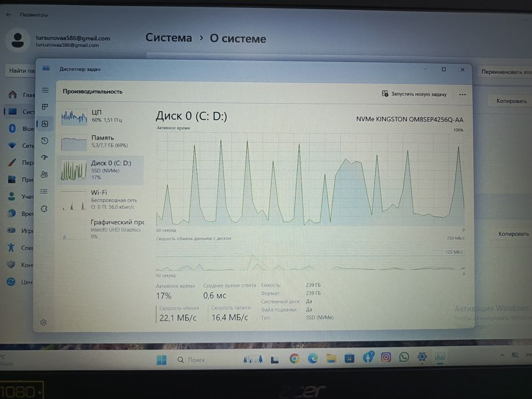Image resolution: width=532 pixels, height=399 pixels.
Task: Select the Графический процессор performance entry
Action: pos(100,229)
